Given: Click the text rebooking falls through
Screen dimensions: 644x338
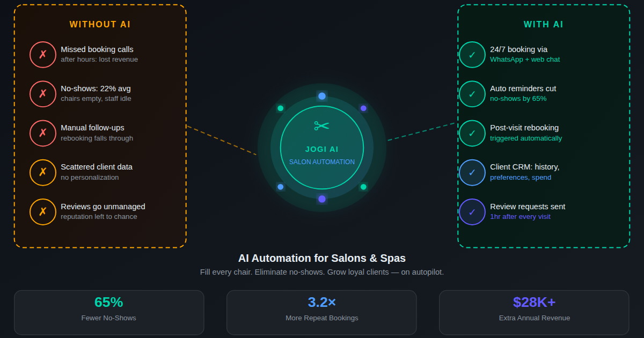Looking at the screenshot, I should [x=97, y=138].
